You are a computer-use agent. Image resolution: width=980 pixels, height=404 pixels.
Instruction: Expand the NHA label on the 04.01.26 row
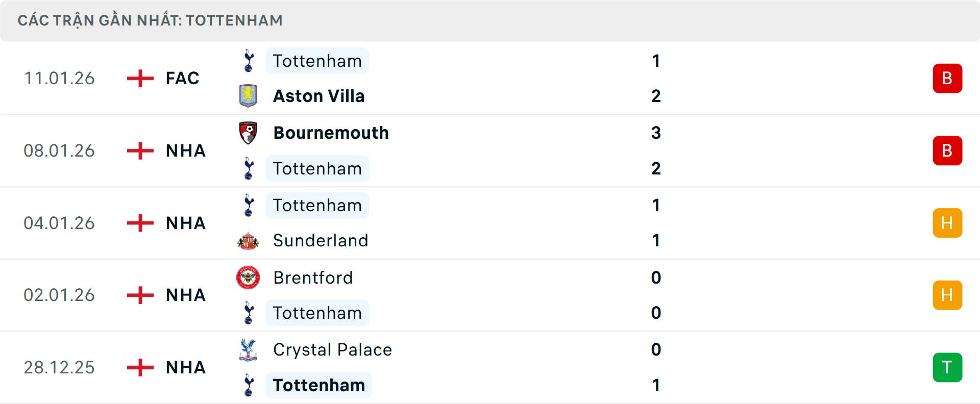(x=185, y=223)
